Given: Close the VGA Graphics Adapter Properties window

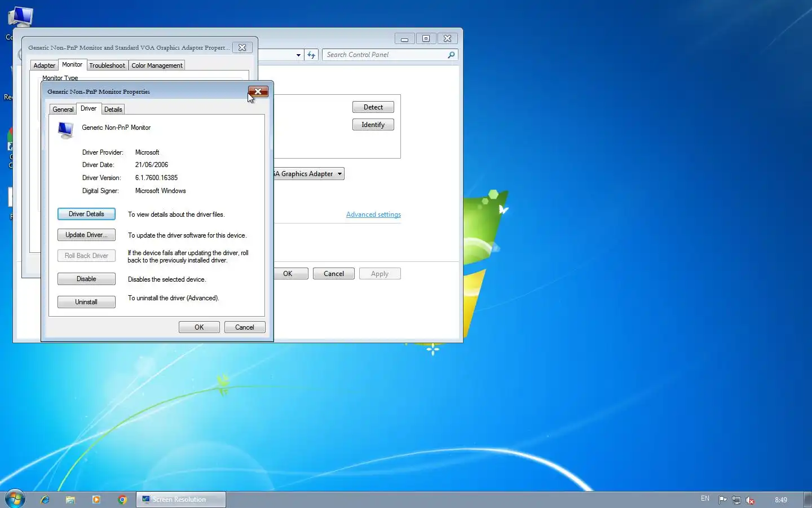Looking at the screenshot, I should [242, 47].
